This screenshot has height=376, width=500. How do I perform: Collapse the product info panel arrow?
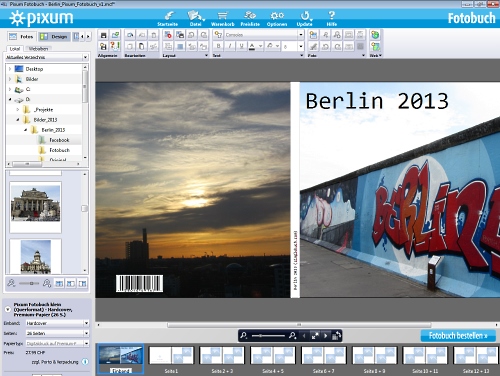point(7,309)
